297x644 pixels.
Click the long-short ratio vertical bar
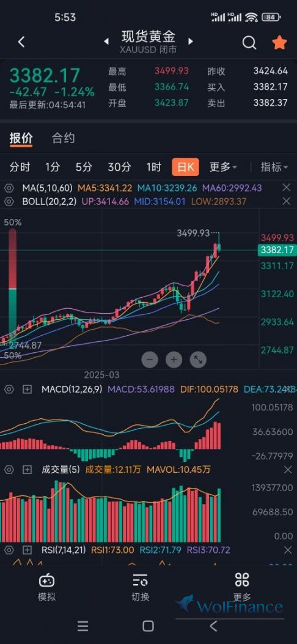click(x=12, y=288)
